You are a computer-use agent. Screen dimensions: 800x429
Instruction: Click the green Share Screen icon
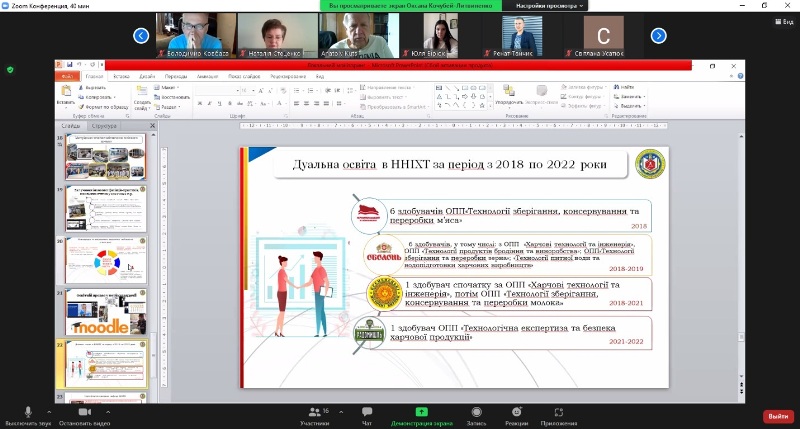coord(421,412)
